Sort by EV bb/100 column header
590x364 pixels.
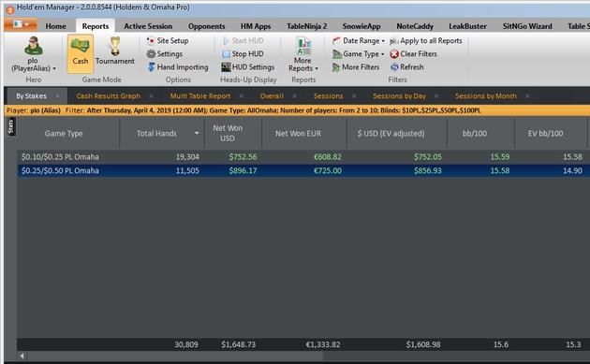(551, 134)
